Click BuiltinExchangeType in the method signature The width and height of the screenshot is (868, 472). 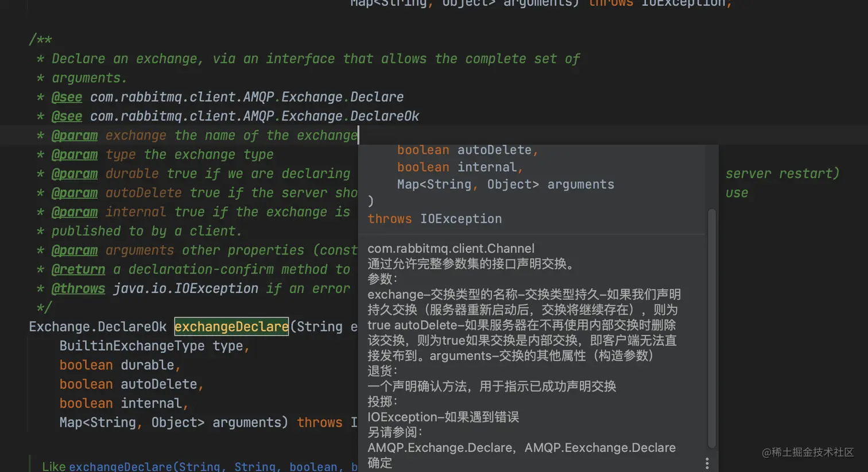[x=132, y=346]
